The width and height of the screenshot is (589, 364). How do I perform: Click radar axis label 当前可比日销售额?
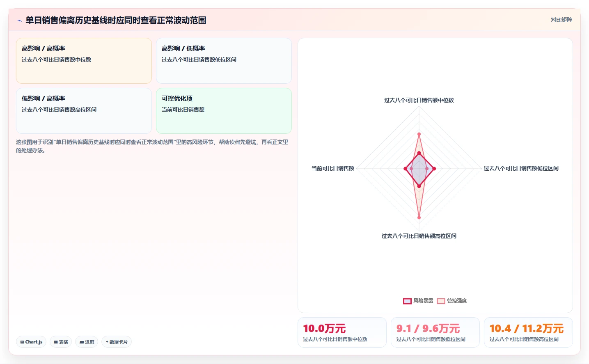point(332,168)
